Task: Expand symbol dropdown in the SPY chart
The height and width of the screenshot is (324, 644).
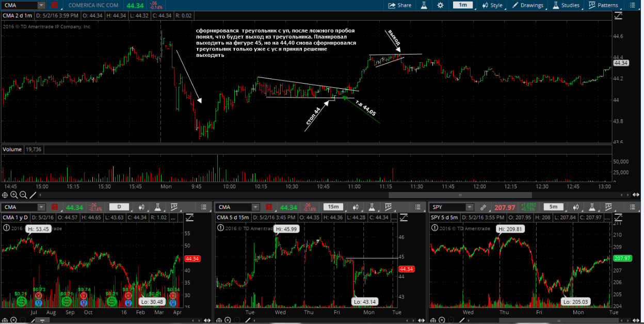Action: pyautogui.click(x=470, y=207)
